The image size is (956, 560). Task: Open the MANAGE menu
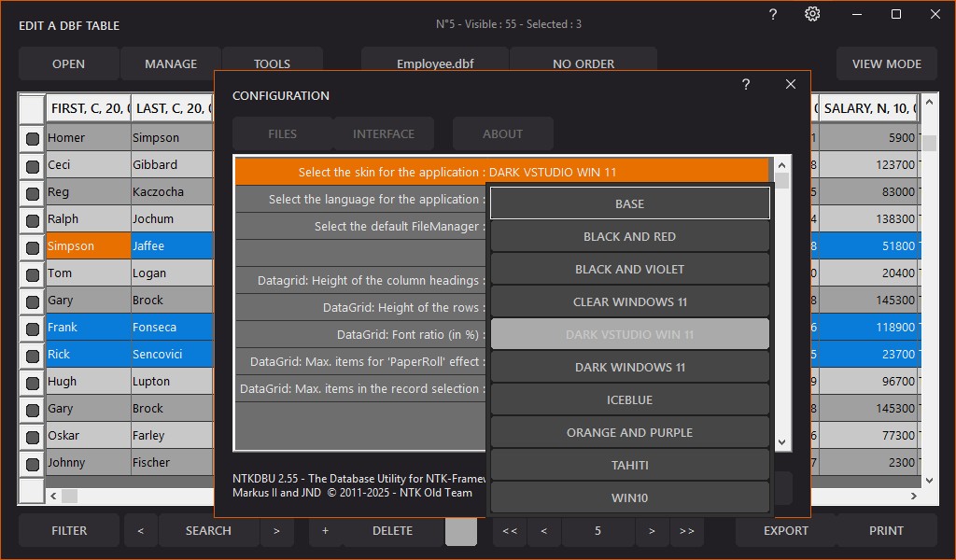click(171, 63)
